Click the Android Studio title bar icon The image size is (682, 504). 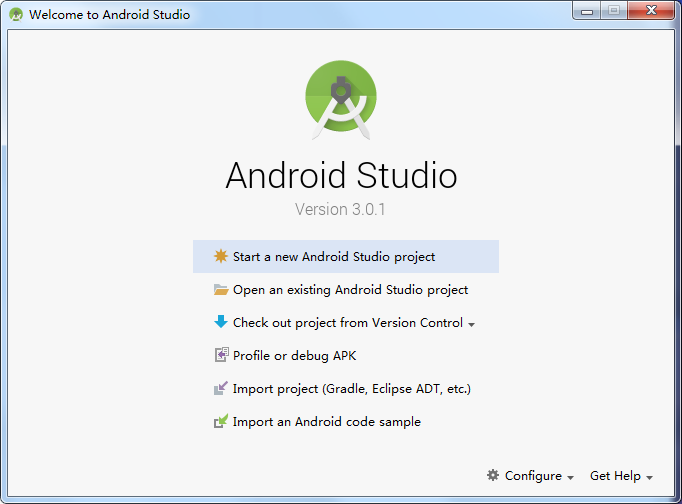pyautogui.click(x=16, y=14)
